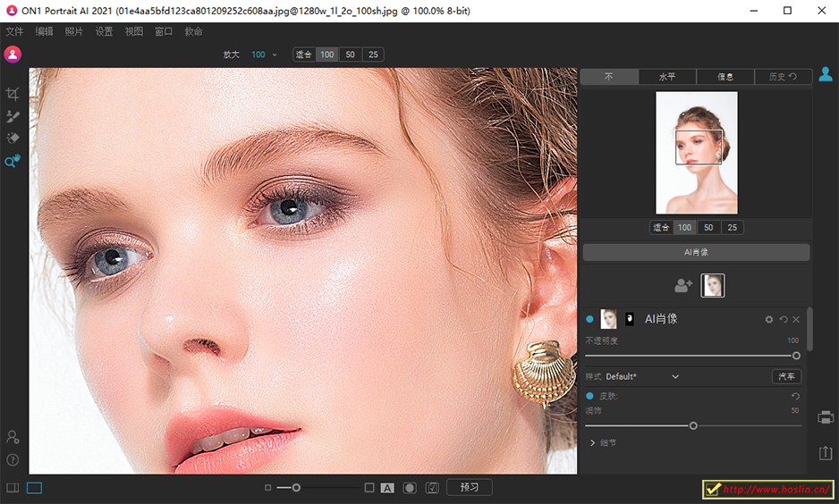The width and height of the screenshot is (839, 504).
Task: Open the 放大 zoom level dropdown
Action: (x=274, y=55)
